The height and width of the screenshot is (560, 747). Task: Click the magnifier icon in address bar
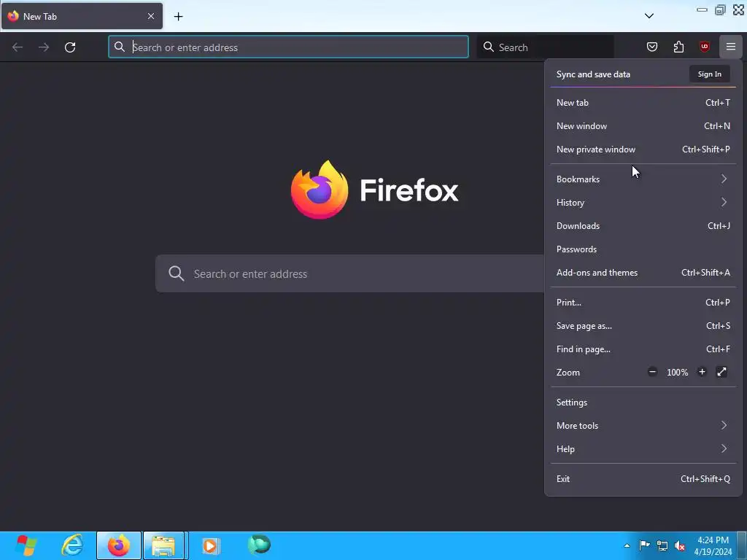click(120, 47)
